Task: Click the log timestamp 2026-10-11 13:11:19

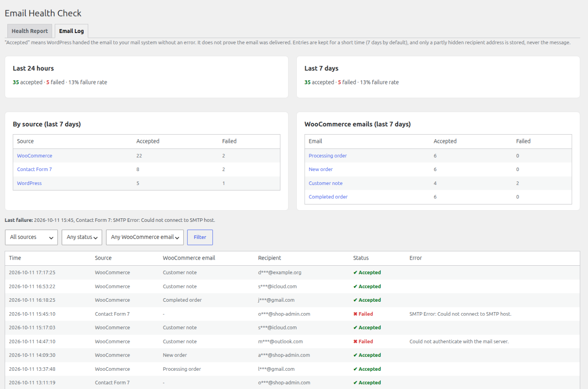Action: 32,383
